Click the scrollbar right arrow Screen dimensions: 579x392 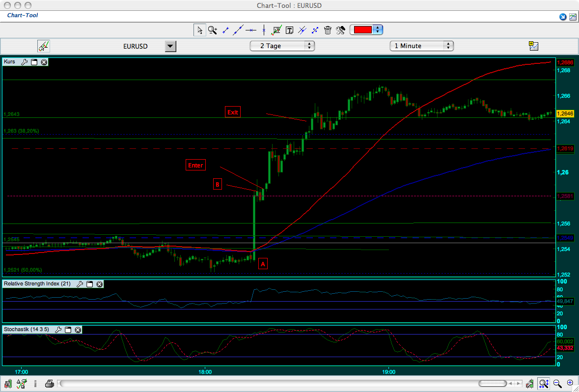point(519,384)
